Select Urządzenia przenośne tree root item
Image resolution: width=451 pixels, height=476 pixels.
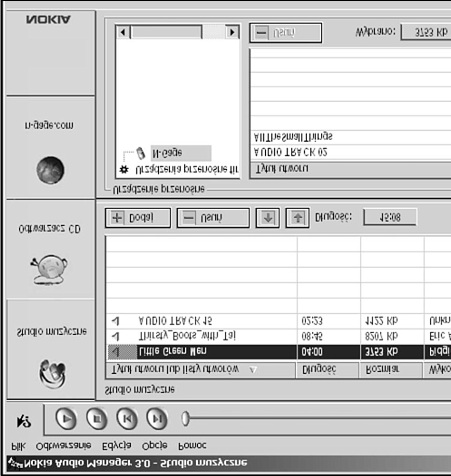[x=187, y=169]
